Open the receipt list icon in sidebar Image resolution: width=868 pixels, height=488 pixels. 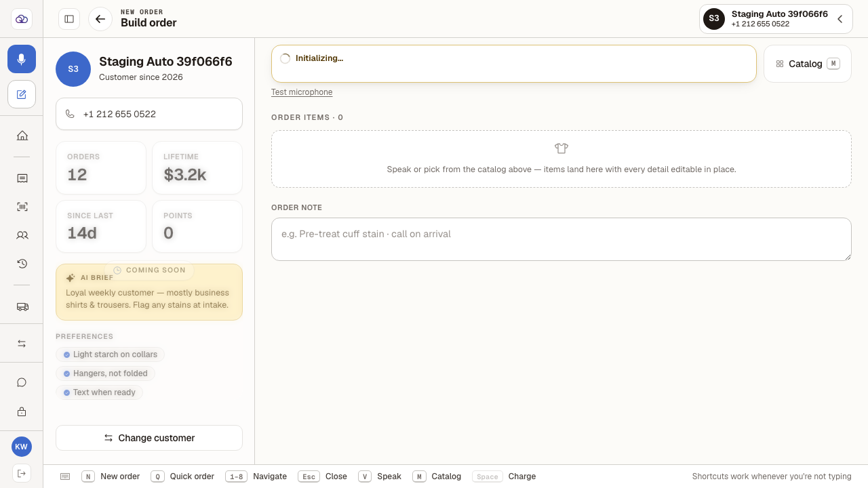point(22,178)
